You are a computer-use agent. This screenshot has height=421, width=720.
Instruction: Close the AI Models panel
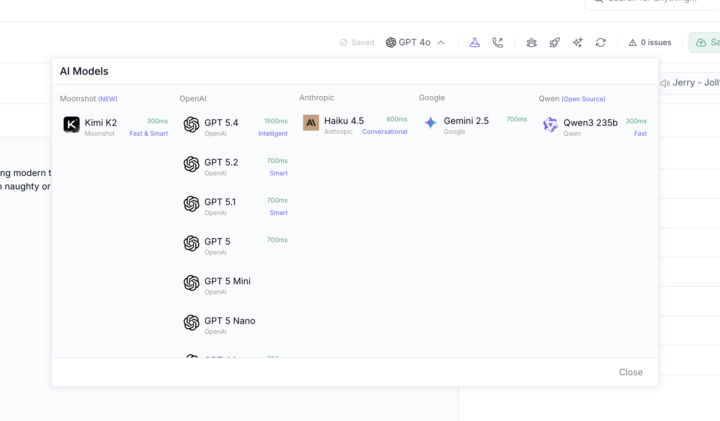tap(630, 372)
